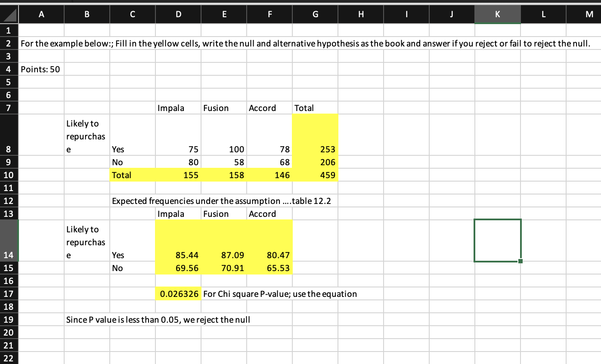Click the Chi square P-value cell showing 0.026326
601x364 pixels.
tap(178, 294)
